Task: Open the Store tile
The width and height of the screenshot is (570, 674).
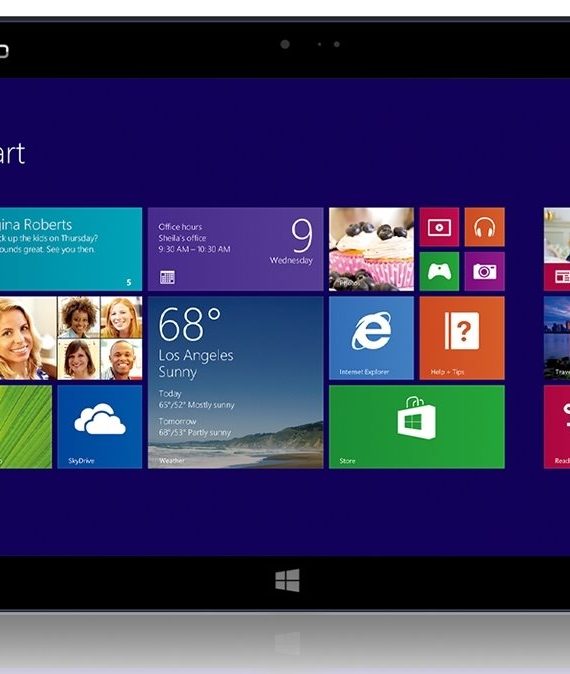Action: 417,426
